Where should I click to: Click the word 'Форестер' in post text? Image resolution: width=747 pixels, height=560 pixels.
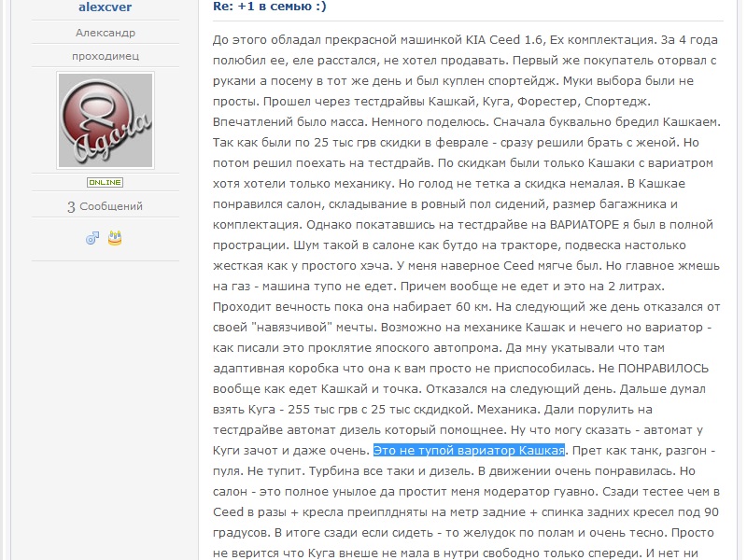point(547,102)
